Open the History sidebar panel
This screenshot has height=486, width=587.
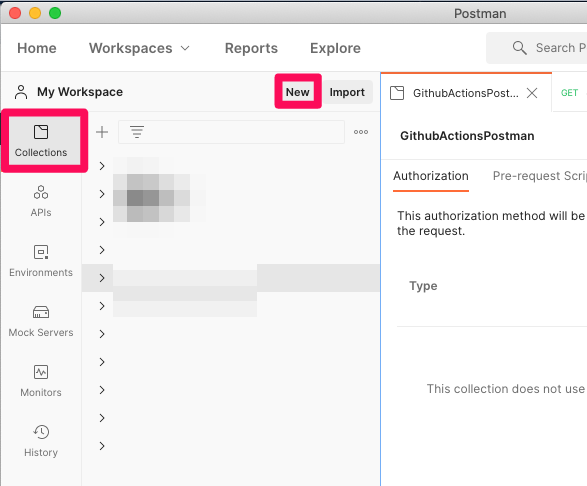[41, 441]
